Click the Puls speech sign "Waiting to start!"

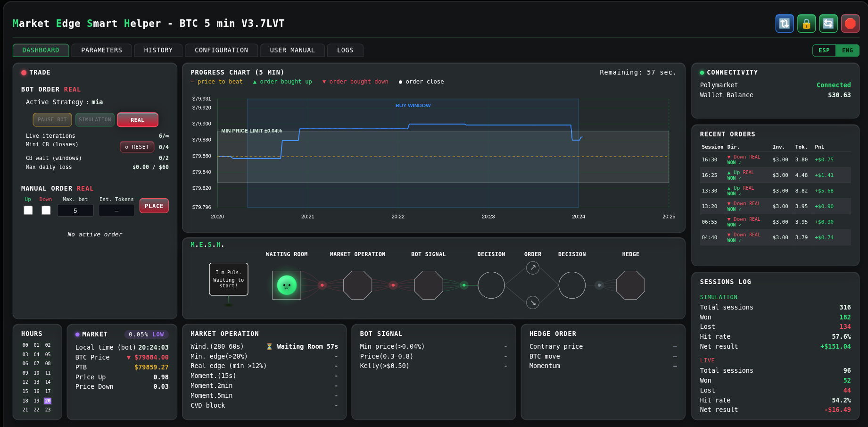[x=229, y=279]
